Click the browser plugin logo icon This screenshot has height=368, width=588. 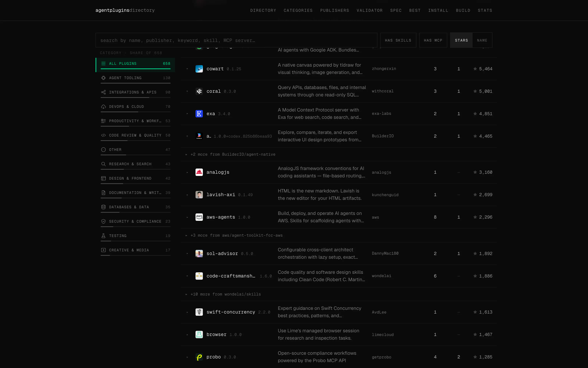click(199, 334)
